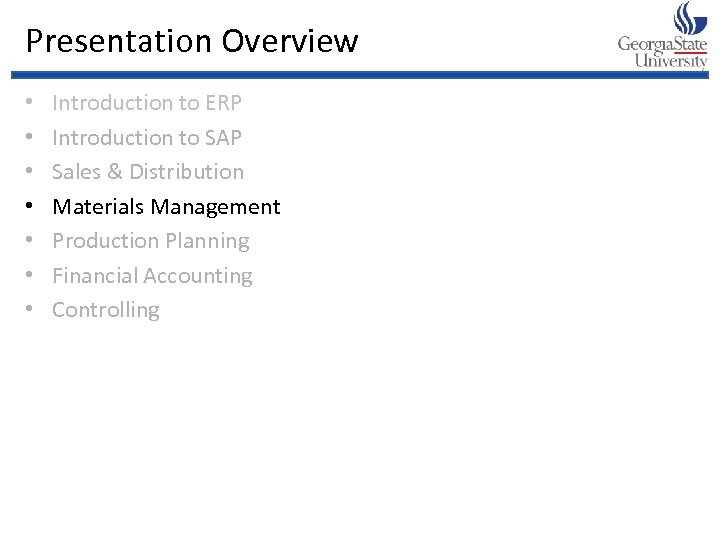Click the bullet beside Introduction to ERP
The width and height of the screenshot is (720, 540).
coord(31,103)
